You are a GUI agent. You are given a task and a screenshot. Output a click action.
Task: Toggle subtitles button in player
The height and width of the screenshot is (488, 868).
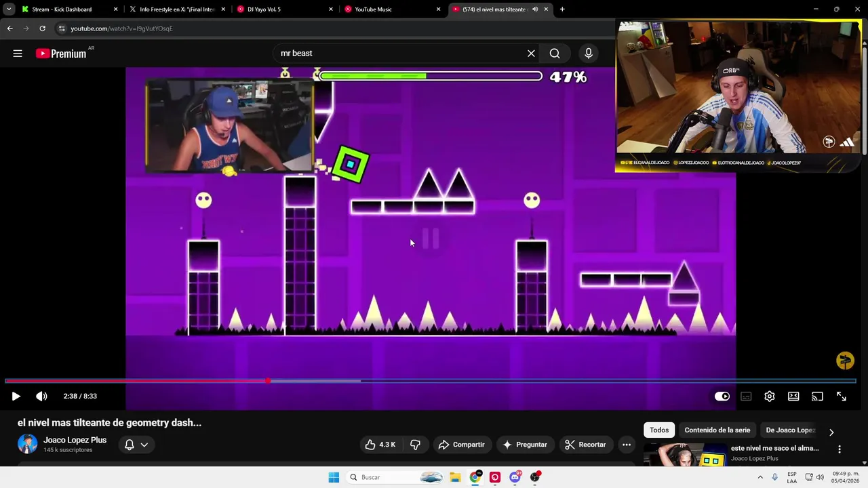pyautogui.click(x=746, y=396)
